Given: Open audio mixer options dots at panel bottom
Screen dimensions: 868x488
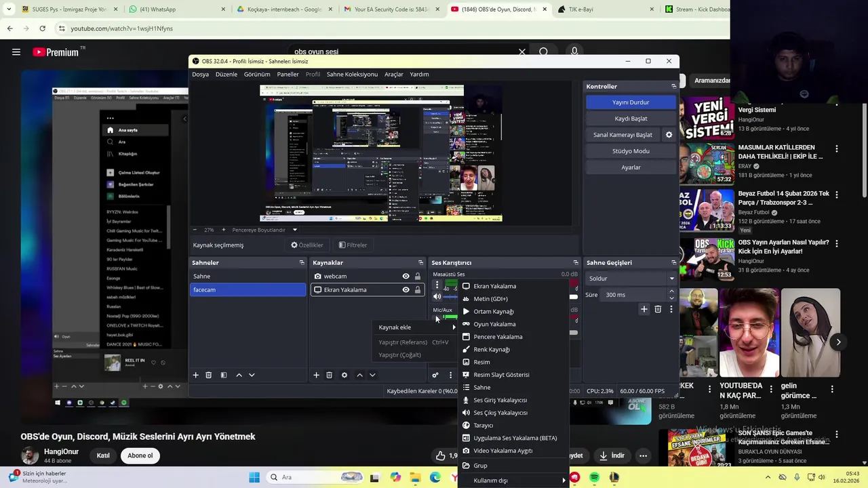Looking at the screenshot, I should [450, 375].
